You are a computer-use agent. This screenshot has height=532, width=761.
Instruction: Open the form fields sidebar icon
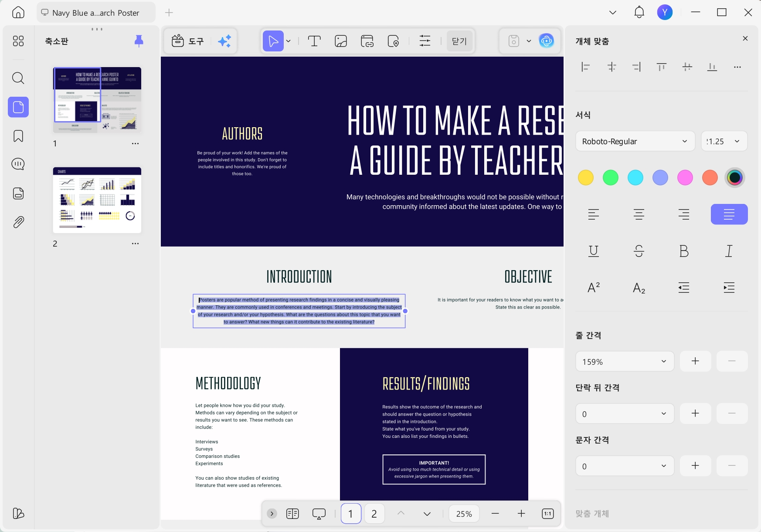point(18,193)
